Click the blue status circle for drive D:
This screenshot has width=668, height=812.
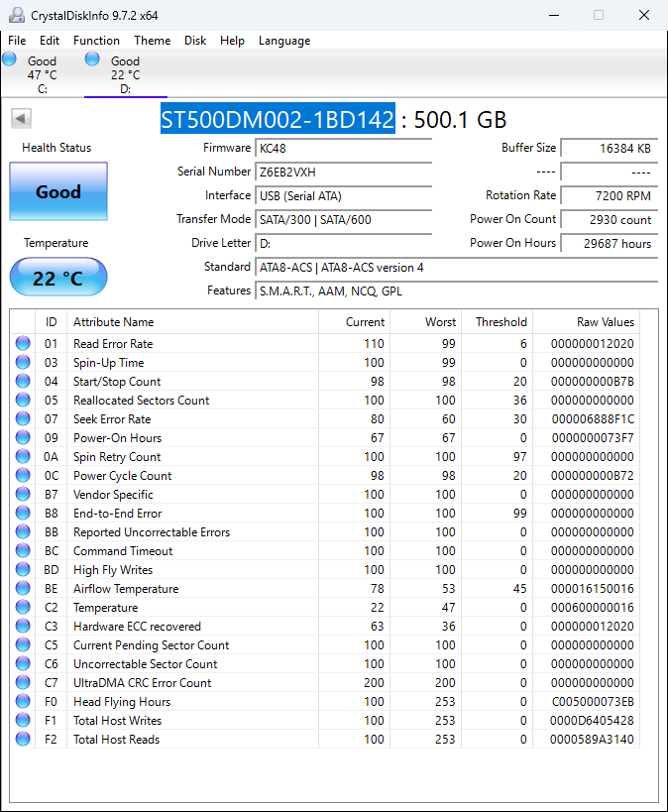click(92, 59)
